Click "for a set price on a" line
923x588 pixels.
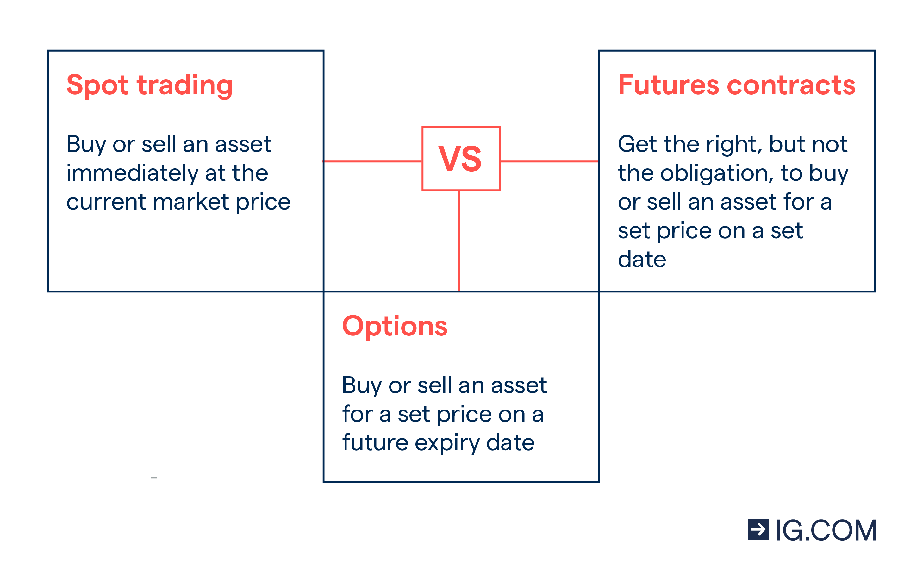443,414
